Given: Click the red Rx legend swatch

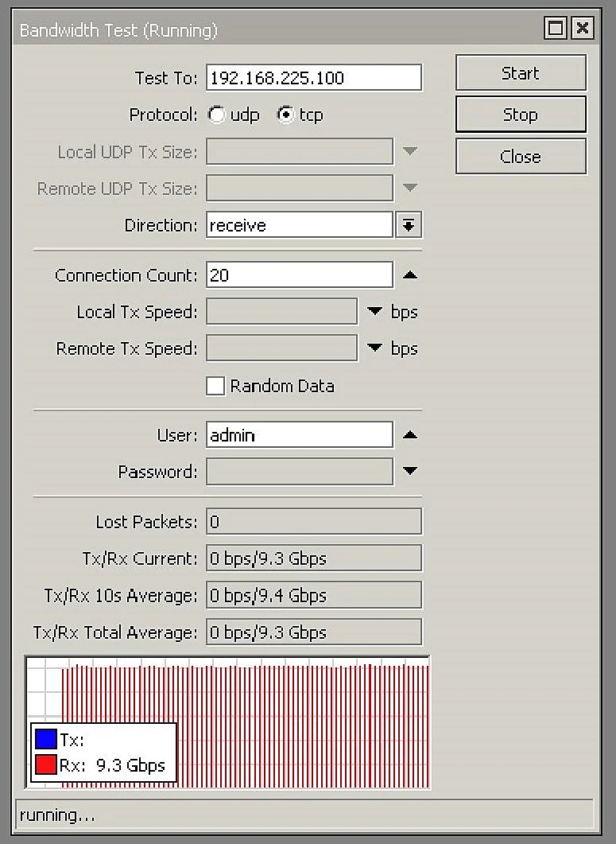Looking at the screenshot, I should pyautogui.click(x=46, y=766).
